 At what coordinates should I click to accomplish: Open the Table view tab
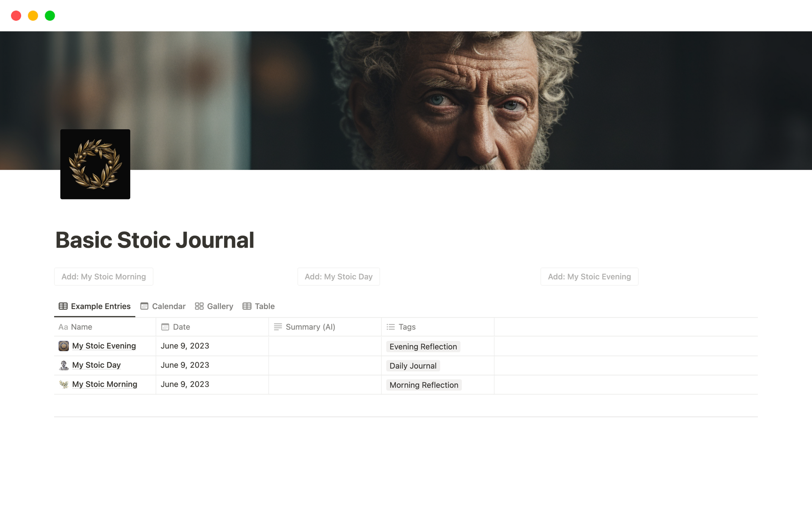[x=259, y=306]
